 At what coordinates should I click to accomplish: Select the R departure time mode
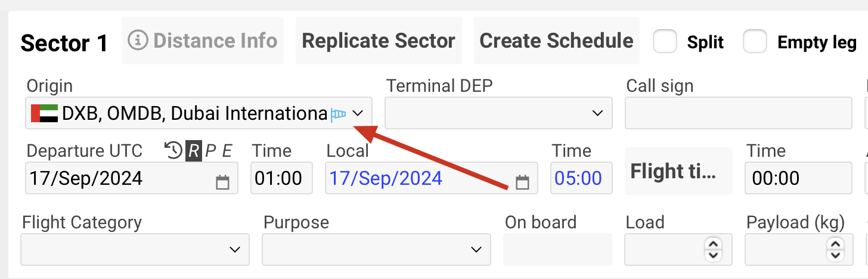click(193, 151)
